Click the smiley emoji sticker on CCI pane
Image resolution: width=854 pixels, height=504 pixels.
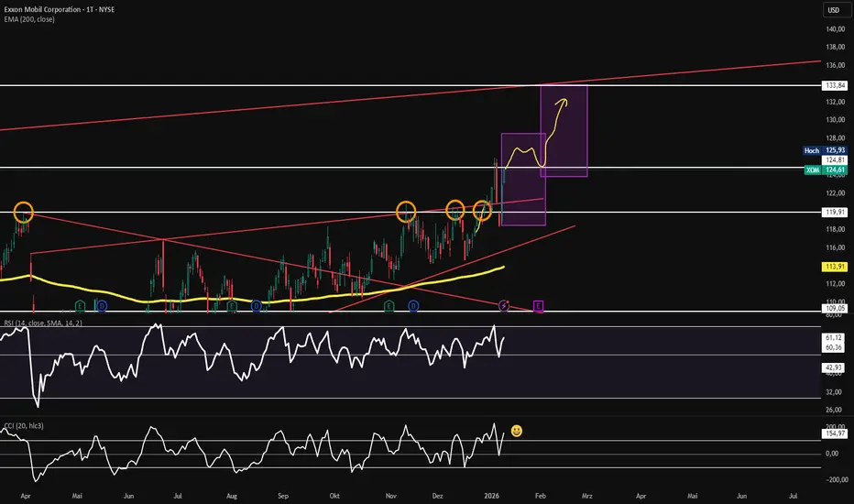pyautogui.click(x=516, y=431)
